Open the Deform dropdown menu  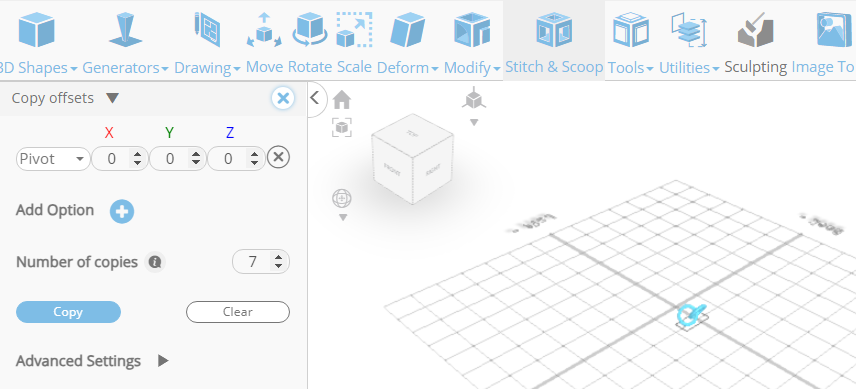(x=435, y=69)
